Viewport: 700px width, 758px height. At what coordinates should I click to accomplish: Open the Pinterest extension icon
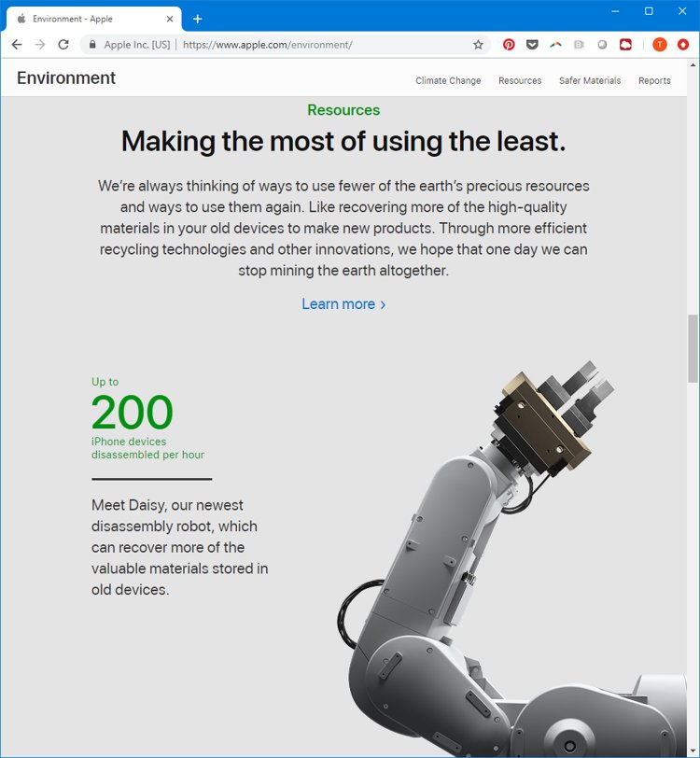click(509, 45)
